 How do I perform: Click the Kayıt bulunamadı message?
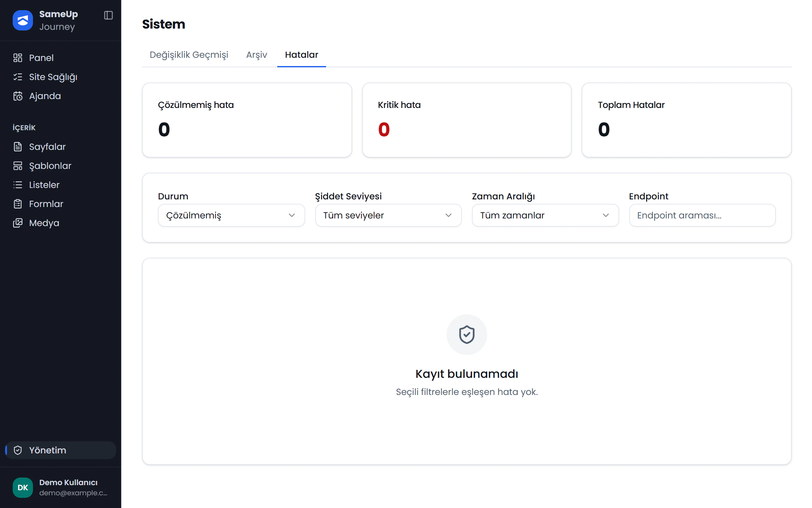[467, 374]
